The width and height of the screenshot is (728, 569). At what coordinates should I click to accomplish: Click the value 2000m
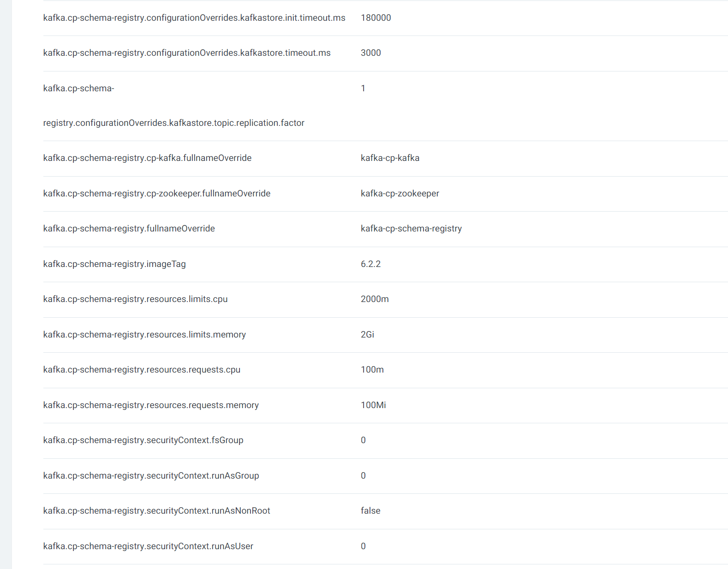coord(375,299)
